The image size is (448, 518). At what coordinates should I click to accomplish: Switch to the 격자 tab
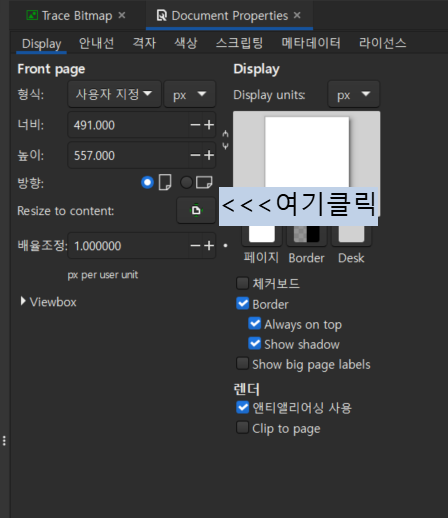[x=144, y=43]
